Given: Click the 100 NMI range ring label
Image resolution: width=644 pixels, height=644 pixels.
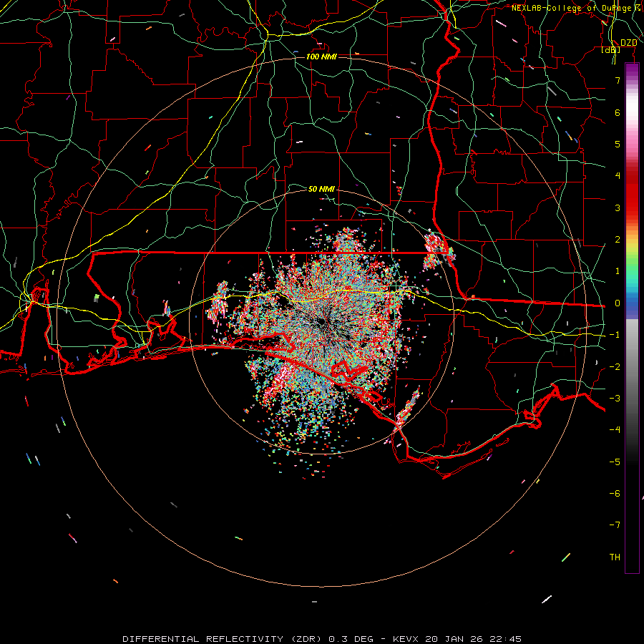Looking at the screenshot, I should 321,57.
